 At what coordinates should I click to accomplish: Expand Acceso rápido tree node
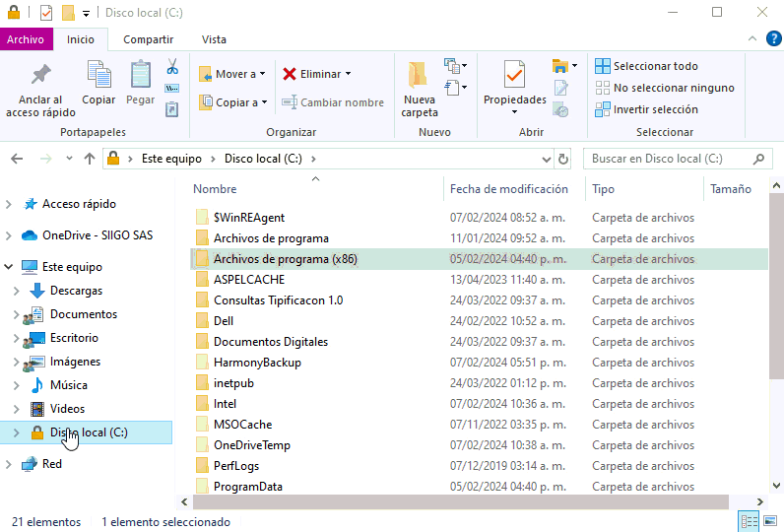(x=9, y=204)
